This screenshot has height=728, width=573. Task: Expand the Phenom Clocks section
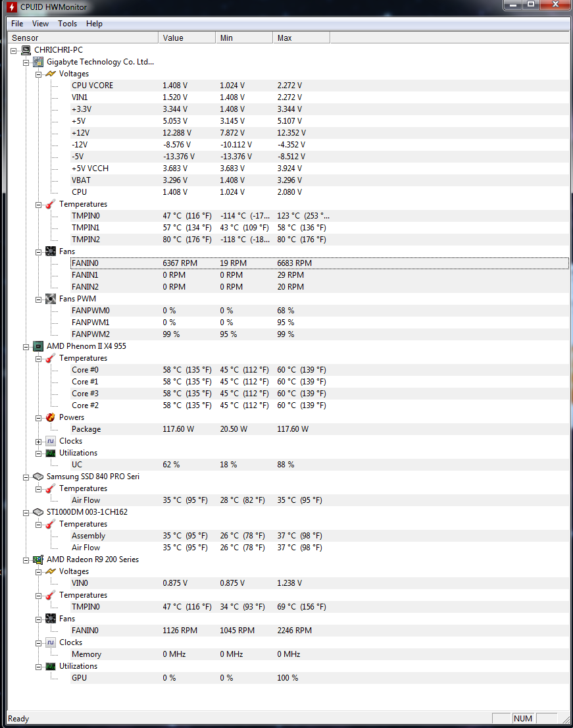tap(39, 442)
